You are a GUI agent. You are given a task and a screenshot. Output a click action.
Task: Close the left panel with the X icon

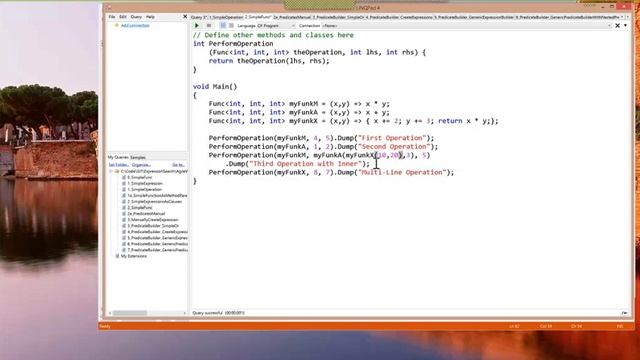185,17
